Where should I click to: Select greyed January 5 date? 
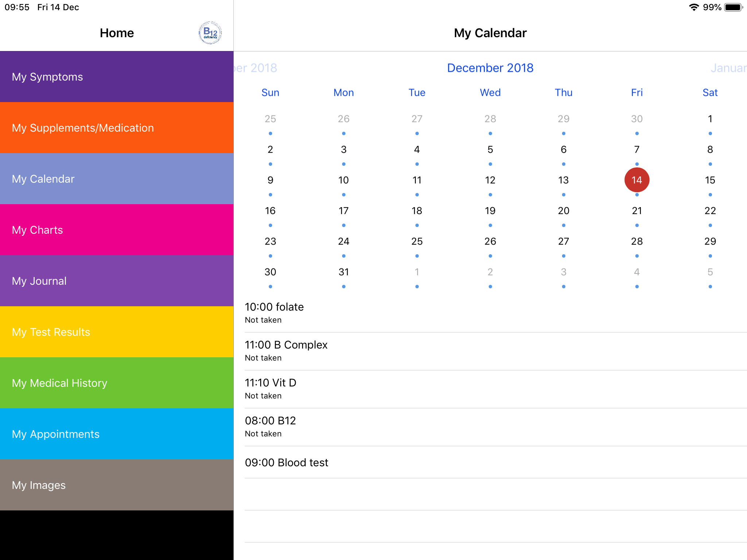coord(710,272)
